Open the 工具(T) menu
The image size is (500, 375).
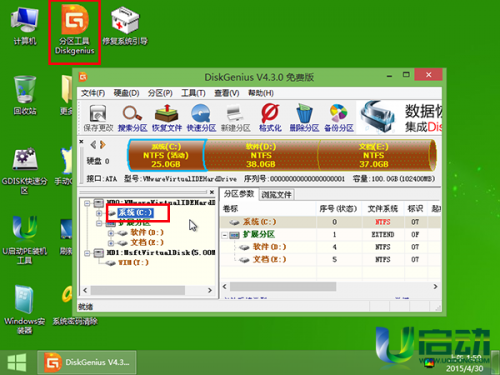pos(193,93)
